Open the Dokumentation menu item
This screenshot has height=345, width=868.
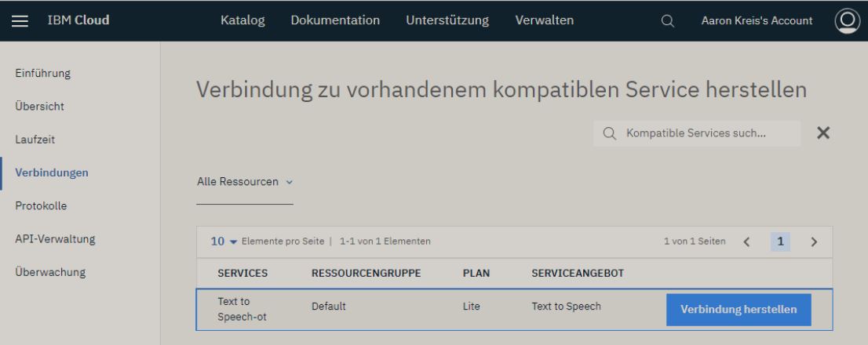(x=335, y=20)
